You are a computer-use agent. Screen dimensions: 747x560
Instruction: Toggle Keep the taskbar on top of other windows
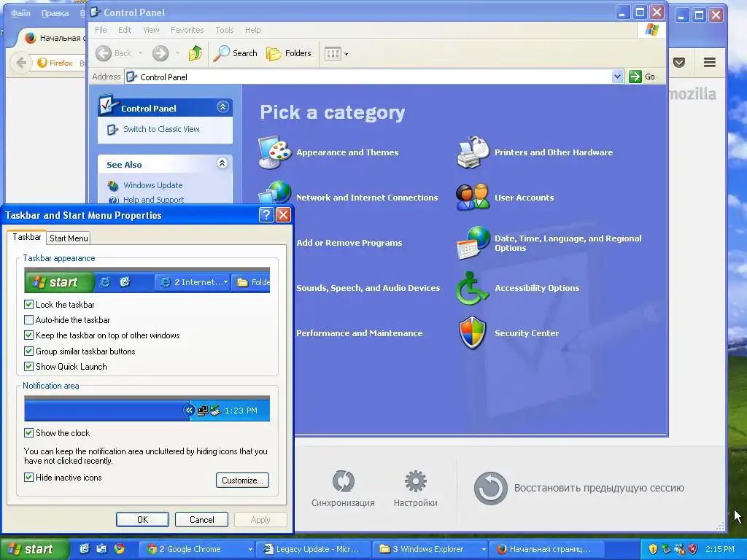click(x=28, y=335)
